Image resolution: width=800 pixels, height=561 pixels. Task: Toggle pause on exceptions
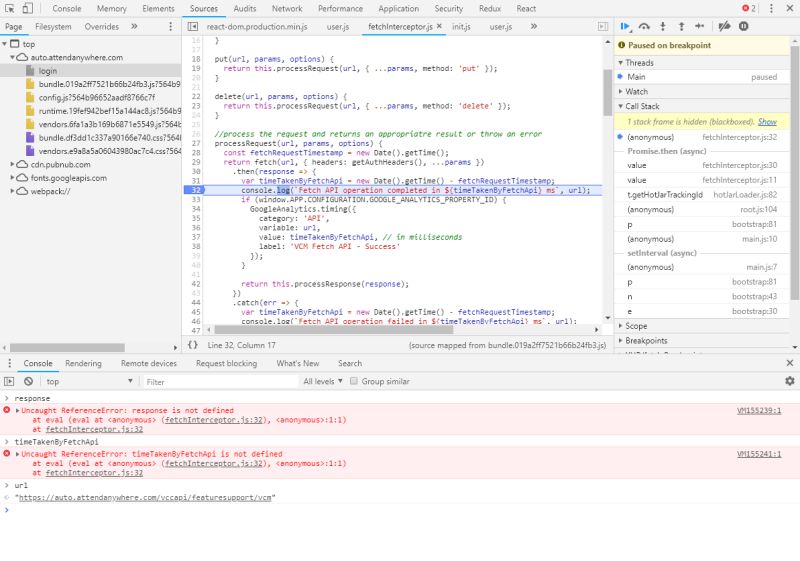(x=743, y=27)
